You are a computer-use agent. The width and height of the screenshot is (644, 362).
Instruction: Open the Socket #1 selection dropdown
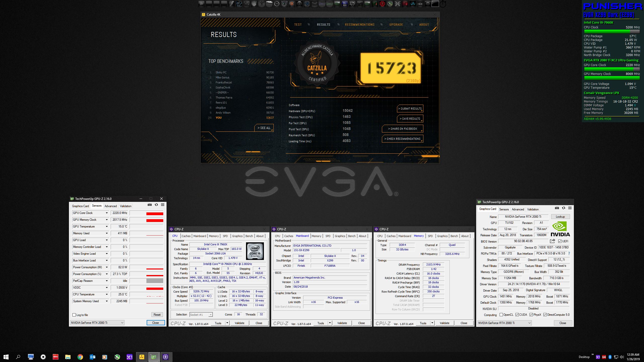pyautogui.click(x=201, y=314)
